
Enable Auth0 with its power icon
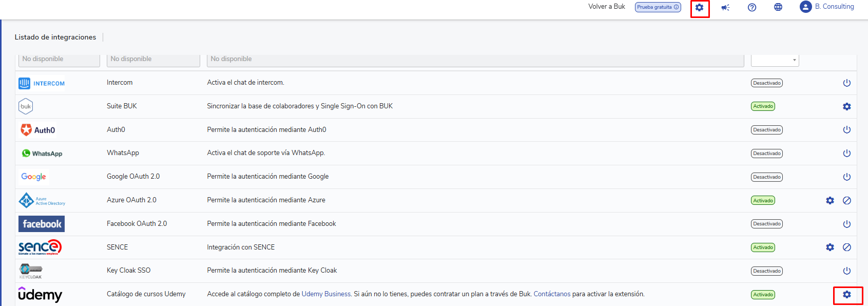point(847,130)
